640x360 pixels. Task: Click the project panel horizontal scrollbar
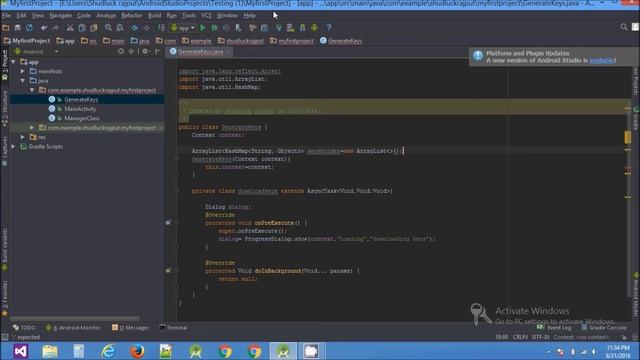coord(75,318)
